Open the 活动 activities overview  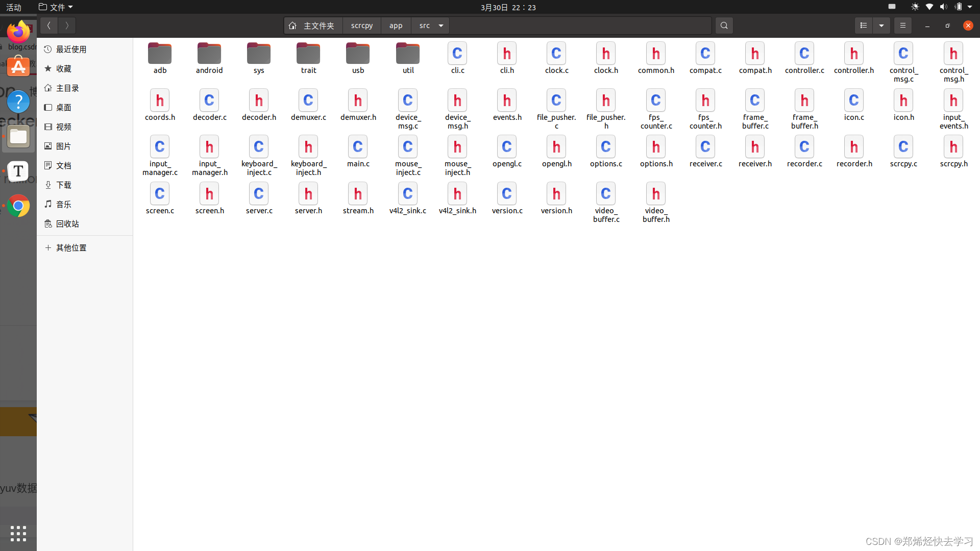coord(14,7)
